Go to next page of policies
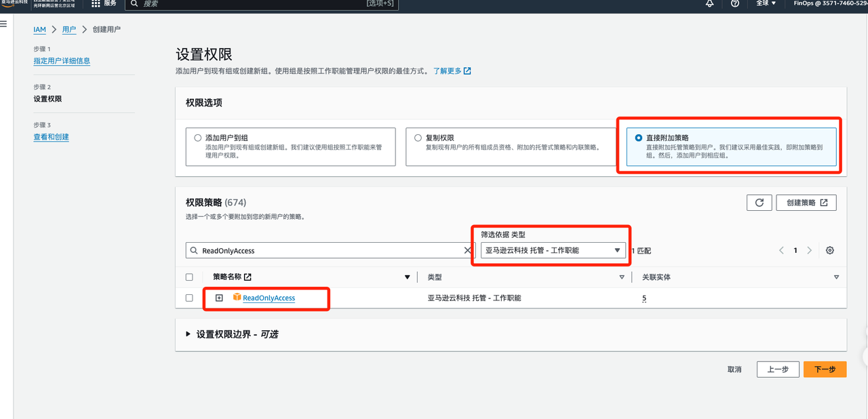The width and height of the screenshot is (868, 419). [x=810, y=250]
